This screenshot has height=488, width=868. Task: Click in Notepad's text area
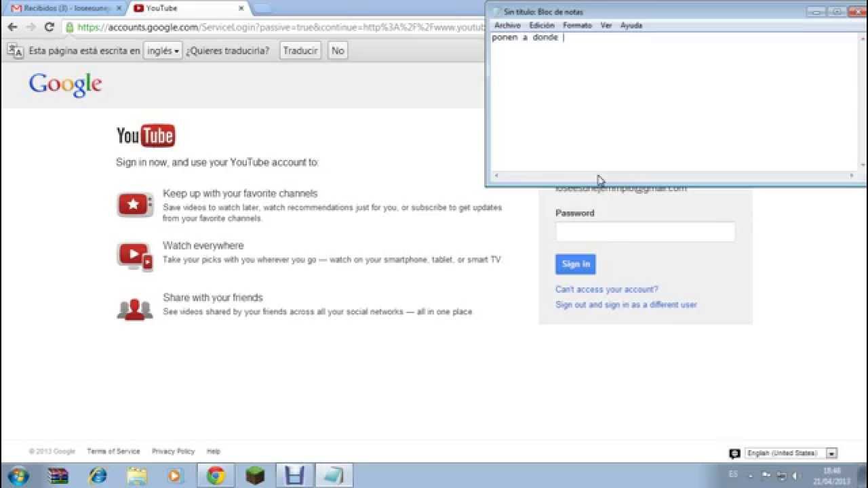[x=674, y=102]
